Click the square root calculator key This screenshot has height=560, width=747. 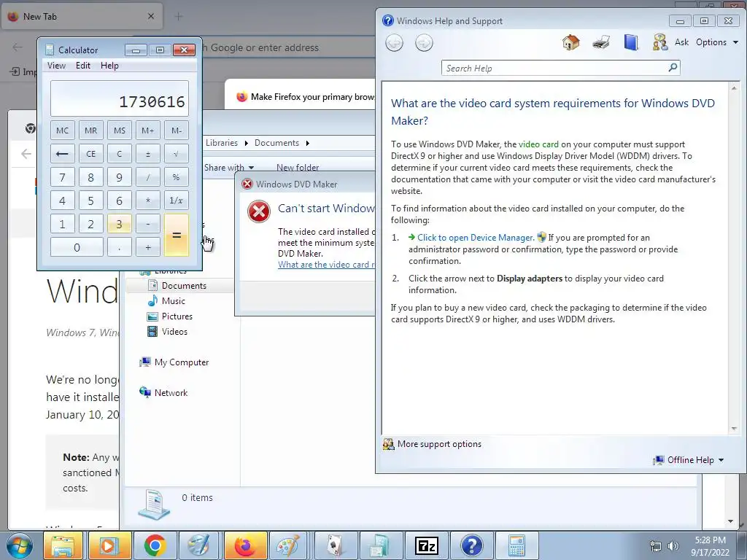pos(177,154)
